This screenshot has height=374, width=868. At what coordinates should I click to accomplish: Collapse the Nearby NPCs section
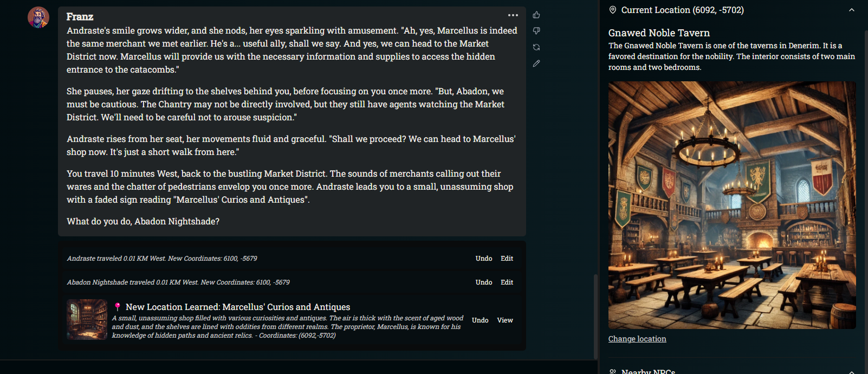[x=851, y=372]
